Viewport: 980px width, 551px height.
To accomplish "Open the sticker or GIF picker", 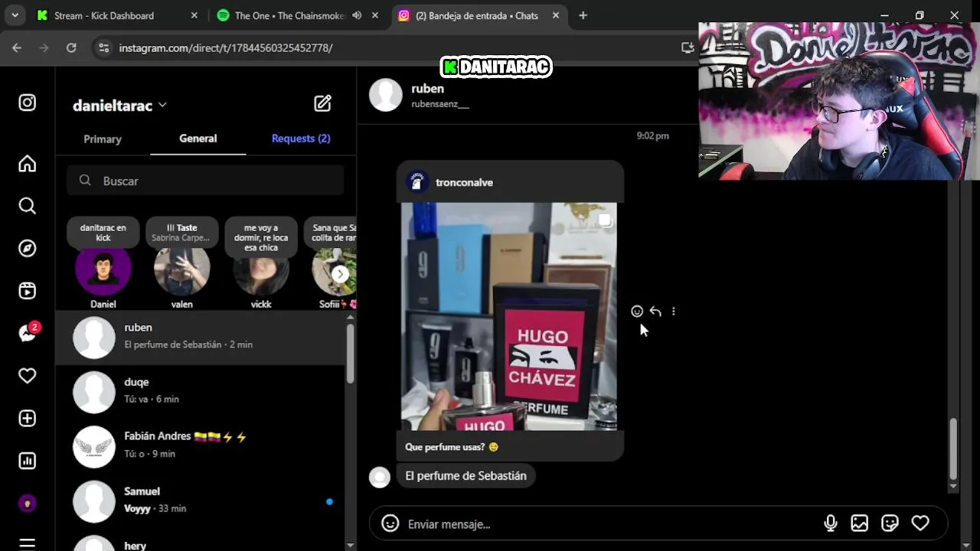I will pyautogui.click(x=890, y=523).
